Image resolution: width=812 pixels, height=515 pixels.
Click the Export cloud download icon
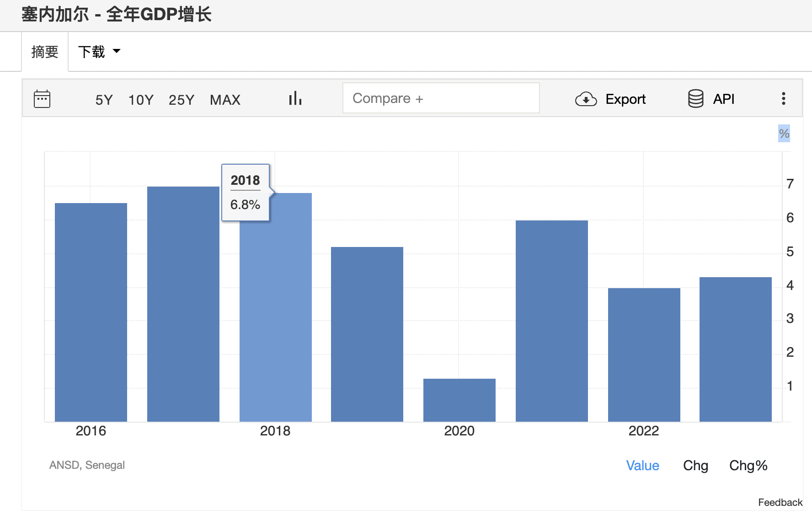(x=586, y=99)
